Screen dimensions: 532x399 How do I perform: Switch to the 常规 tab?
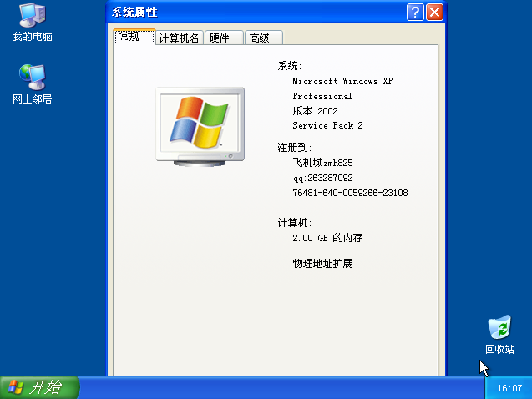coord(134,37)
